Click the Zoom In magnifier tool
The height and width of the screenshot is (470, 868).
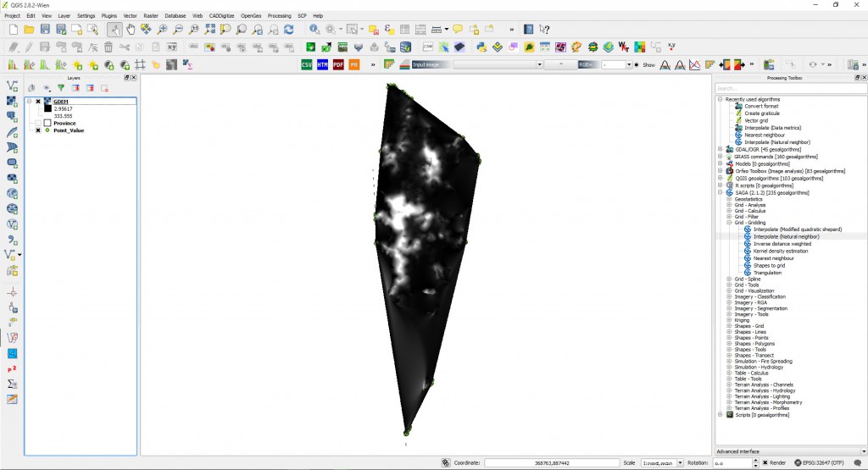pyautogui.click(x=162, y=30)
